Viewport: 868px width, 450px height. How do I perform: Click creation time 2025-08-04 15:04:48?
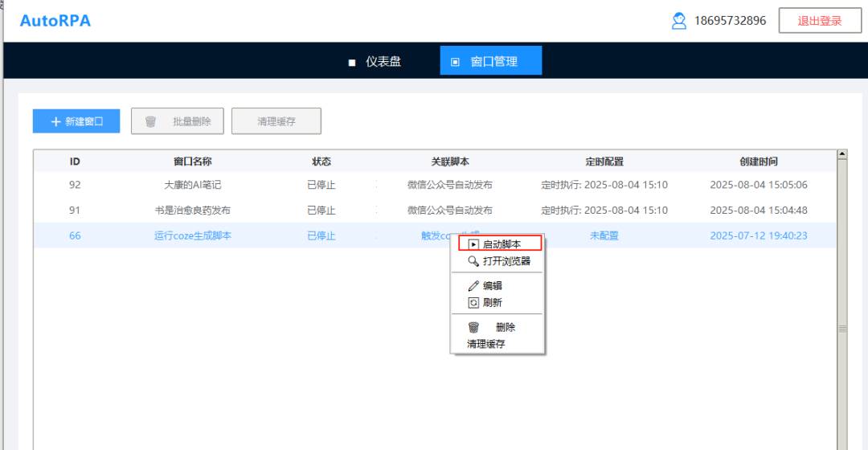(x=759, y=211)
